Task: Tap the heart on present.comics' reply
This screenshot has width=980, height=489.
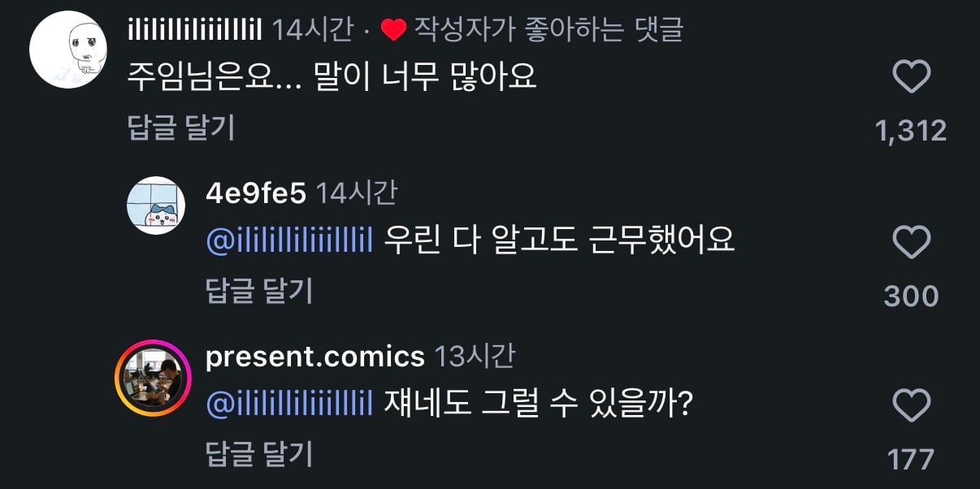Action: (911, 405)
